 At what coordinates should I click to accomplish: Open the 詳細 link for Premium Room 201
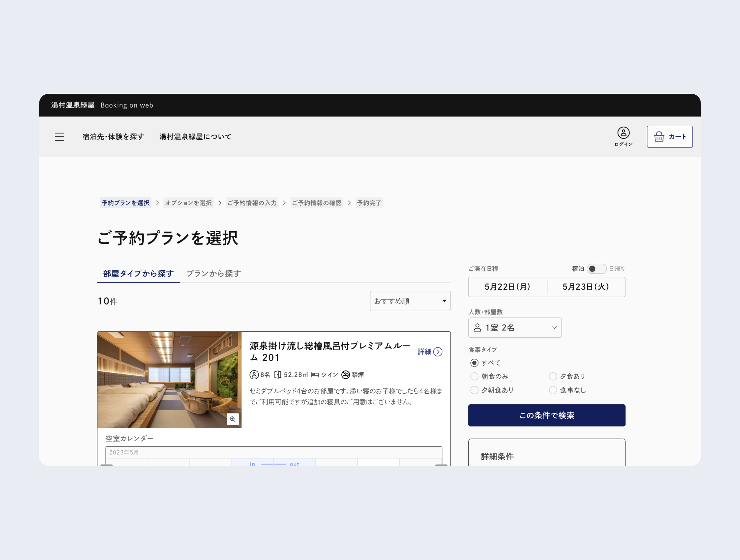coord(429,352)
